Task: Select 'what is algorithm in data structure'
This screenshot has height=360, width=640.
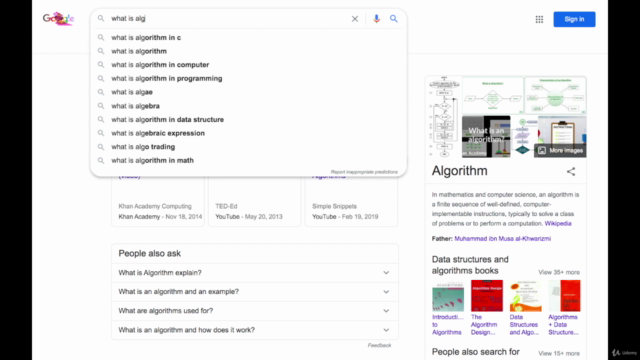Action: [249, 120]
